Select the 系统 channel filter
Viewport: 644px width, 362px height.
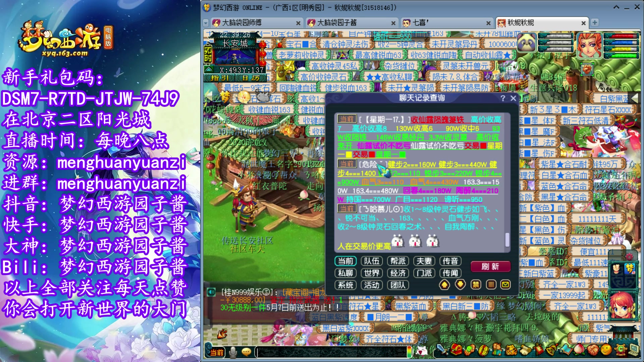click(x=345, y=285)
